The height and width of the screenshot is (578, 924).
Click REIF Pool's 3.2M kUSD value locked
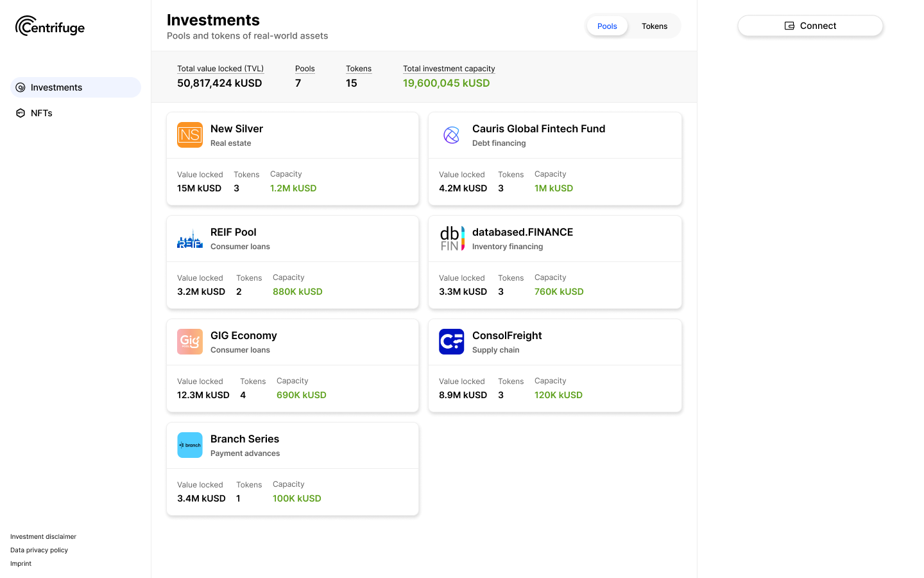201,292
